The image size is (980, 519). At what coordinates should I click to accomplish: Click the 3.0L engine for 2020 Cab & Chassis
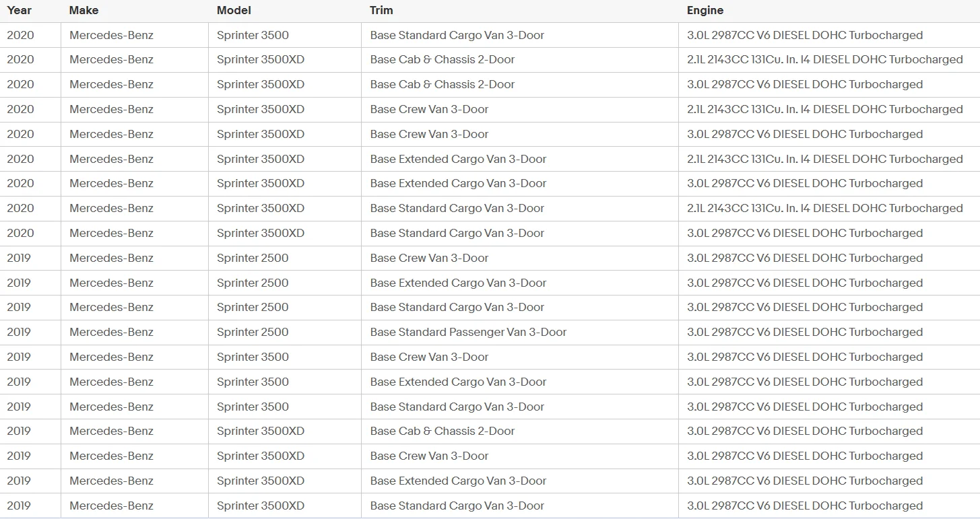(805, 84)
